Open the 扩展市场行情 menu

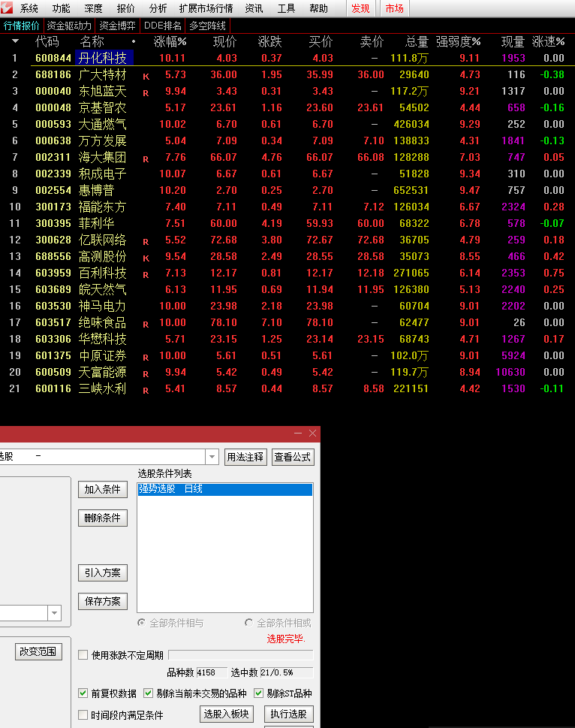point(206,8)
